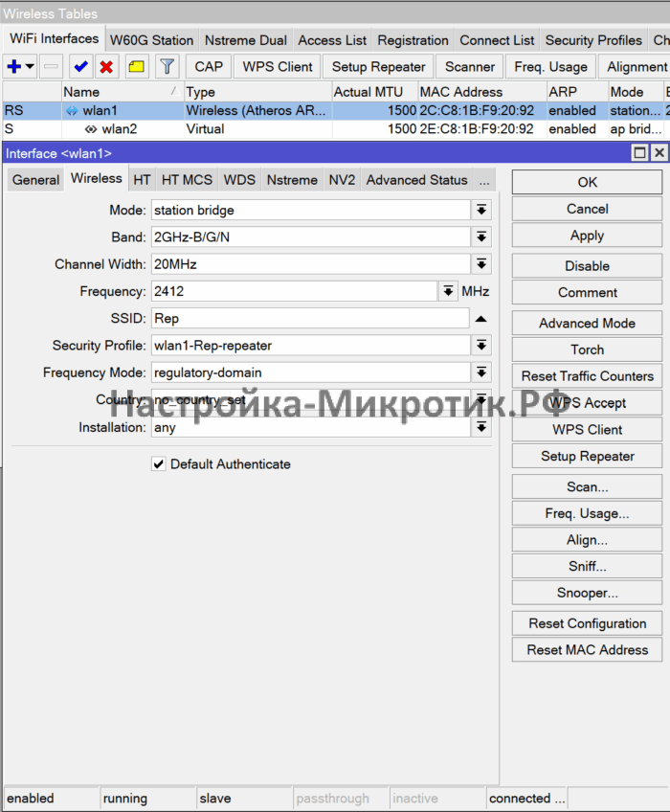Open the Access List tab

click(x=332, y=40)
